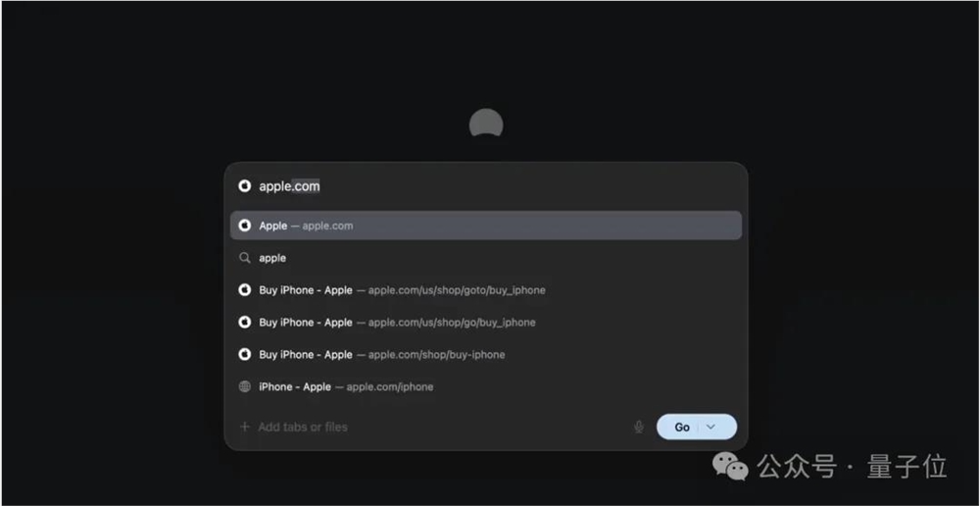Viewport: 980px width, 506px height.
Task: Click the Go button
Action: pyautogui.click(x=682, y=427)
